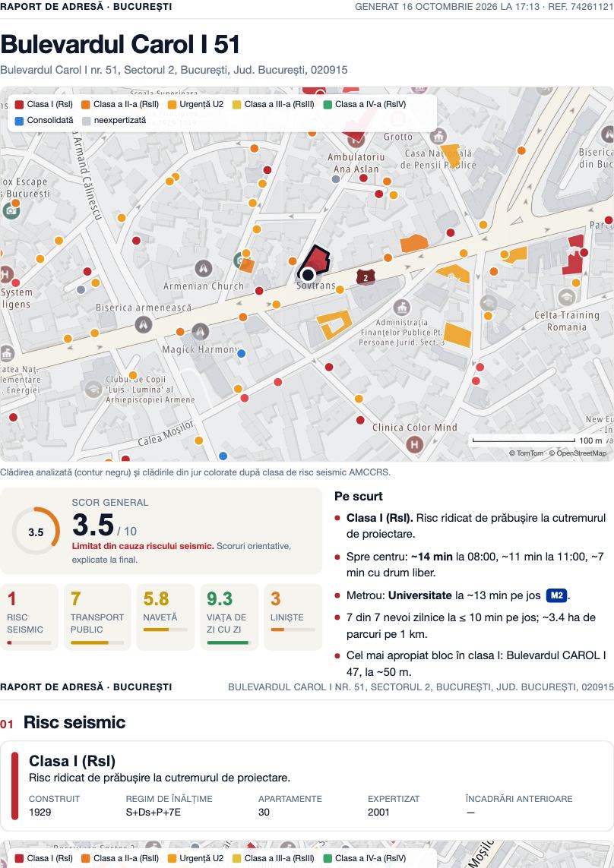The height and width of the screenshot is (868, 614).
Task: Click the Biserica armenească church pin
Action: tap(144, 324)
